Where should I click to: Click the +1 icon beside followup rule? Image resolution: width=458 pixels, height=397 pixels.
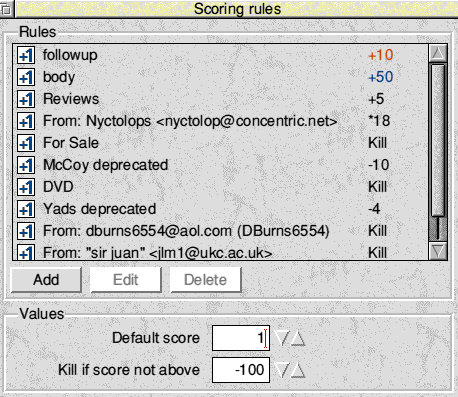click(26, 55)
